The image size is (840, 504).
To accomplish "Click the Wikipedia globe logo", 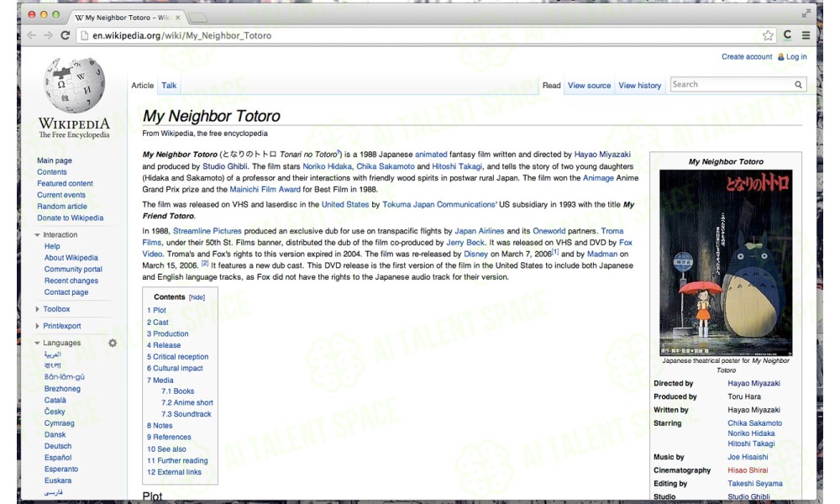I will pyautogui.click(x=74, y=86).
